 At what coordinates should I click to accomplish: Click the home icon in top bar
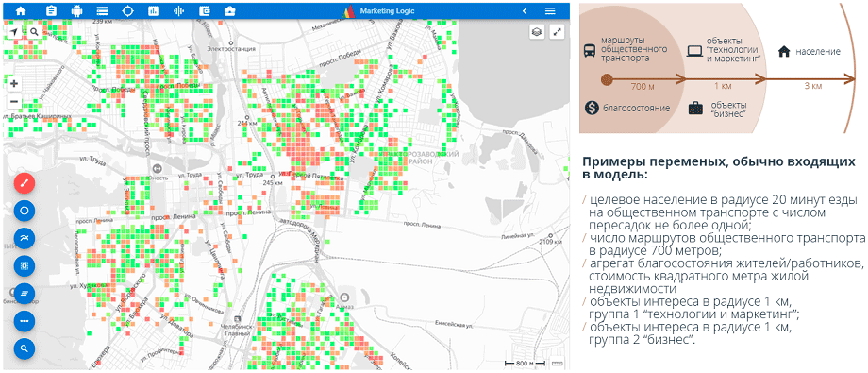[21, 10]
